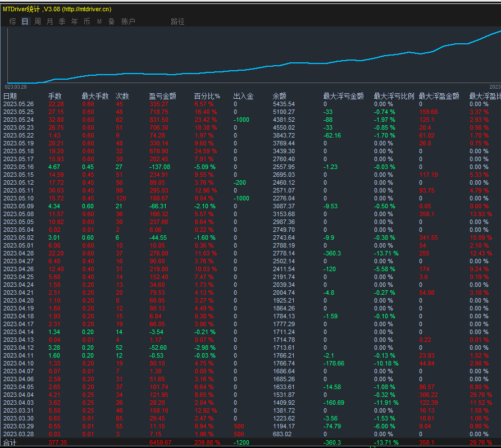The image size is (501, 448).
Task: Click the 盈亏金额 column header
Action: [162, 96]
